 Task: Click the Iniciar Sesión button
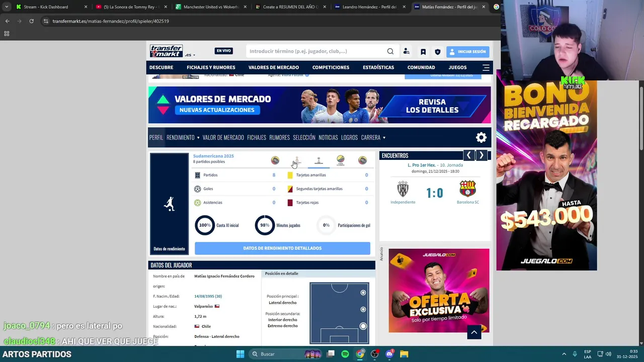tap(467, 52)
